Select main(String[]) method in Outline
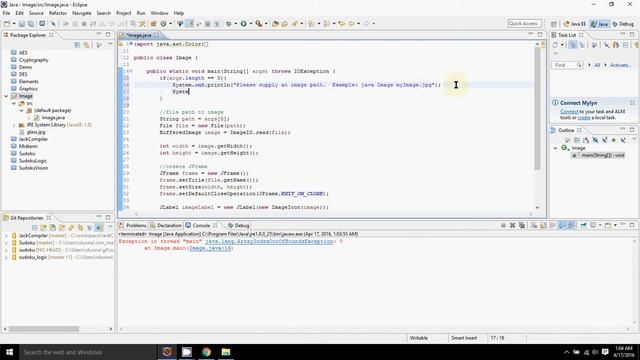This screenshot has width=640, height=360. tap(598, 156)
